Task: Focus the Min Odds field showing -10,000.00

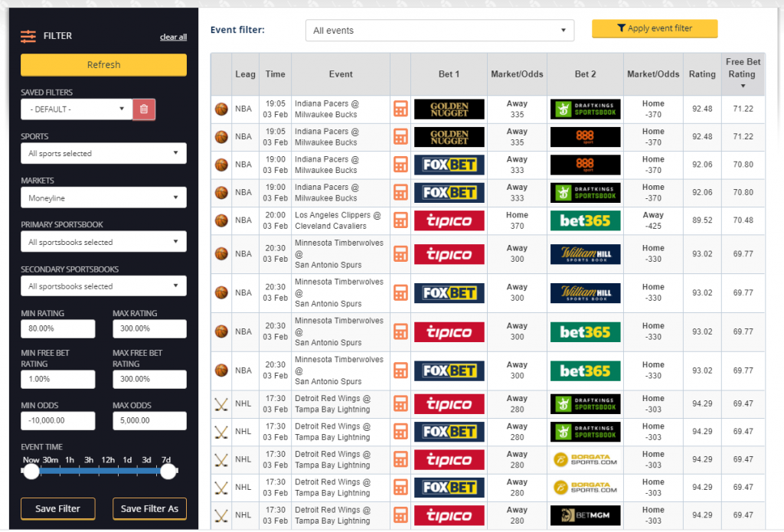Action: point(58,420)
